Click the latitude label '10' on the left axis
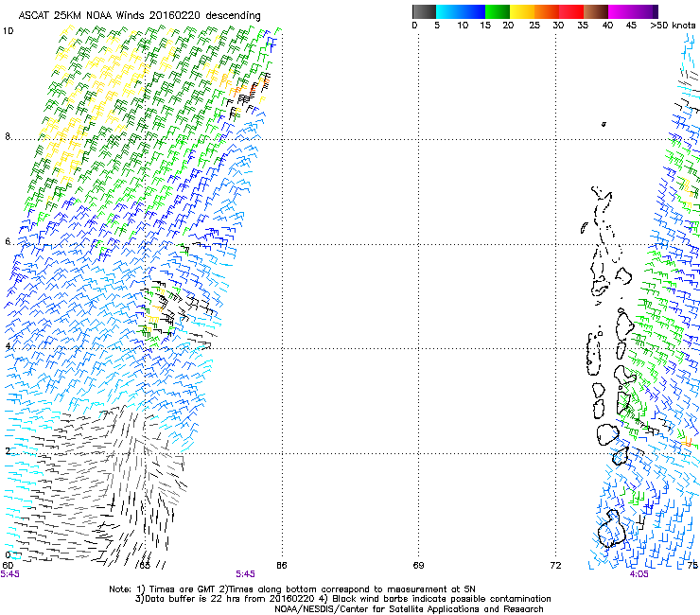 pos(8,31)
